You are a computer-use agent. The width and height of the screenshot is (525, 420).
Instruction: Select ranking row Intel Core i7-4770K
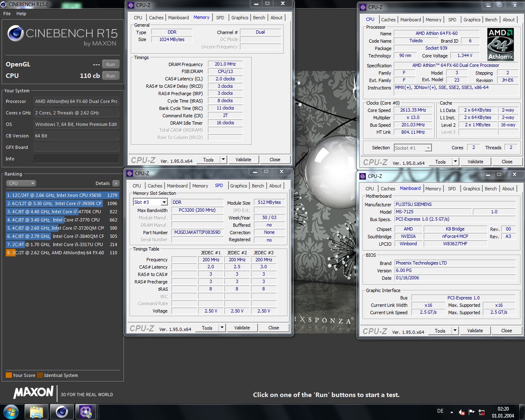click(62, 212)
